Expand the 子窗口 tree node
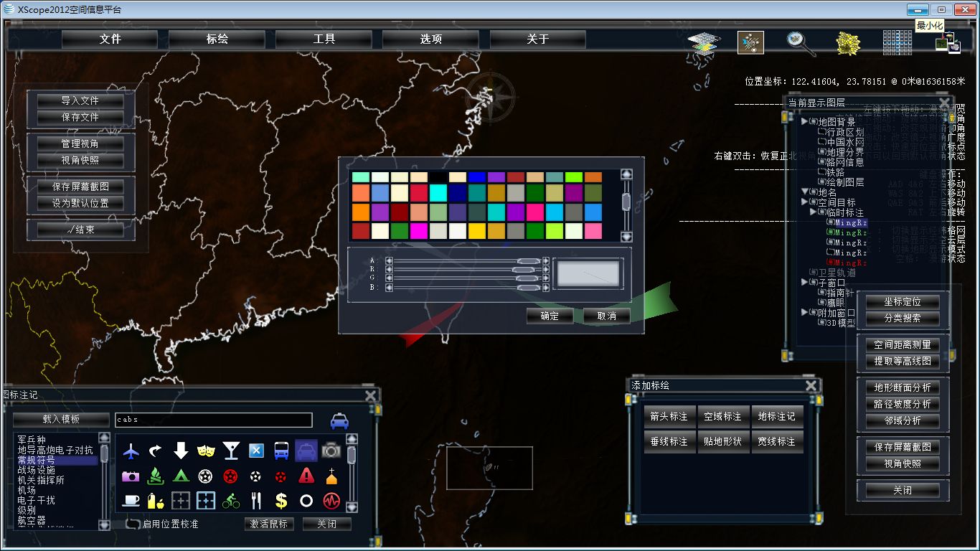Screen dimensions: 980x551 805,283
